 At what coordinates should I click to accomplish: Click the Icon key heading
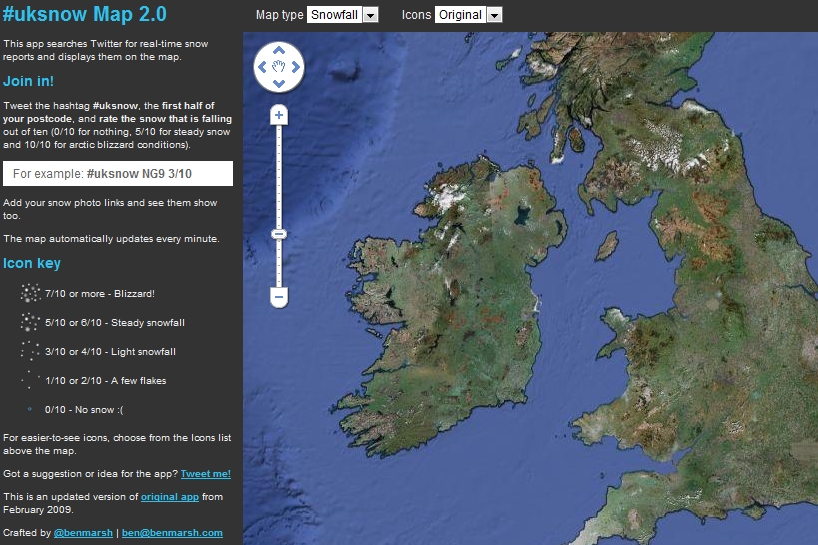[x=32, y=263]
